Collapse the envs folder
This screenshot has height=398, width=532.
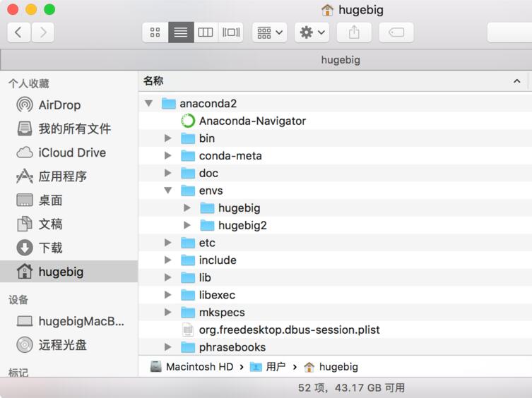(168, 191)
